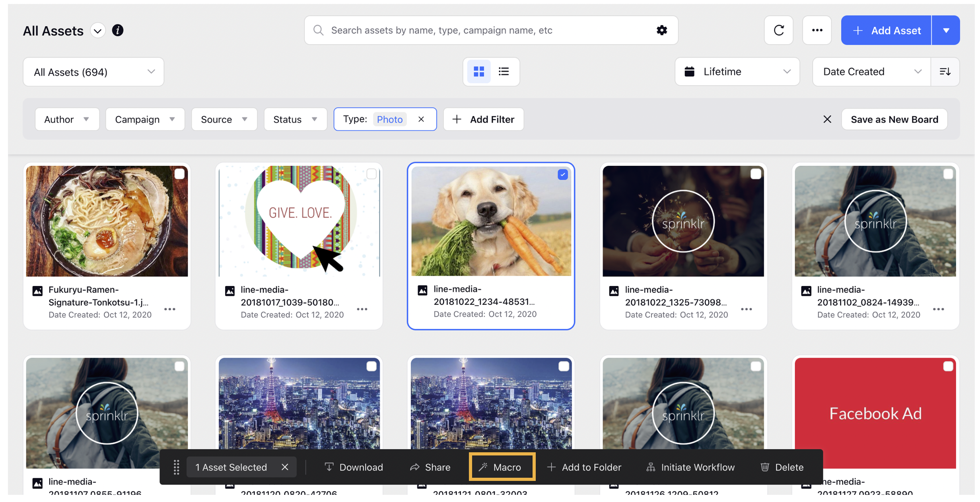Open the Lifetime date range dropdown
Viewport: 980px width, 502px height.
(x=737, y=71)
